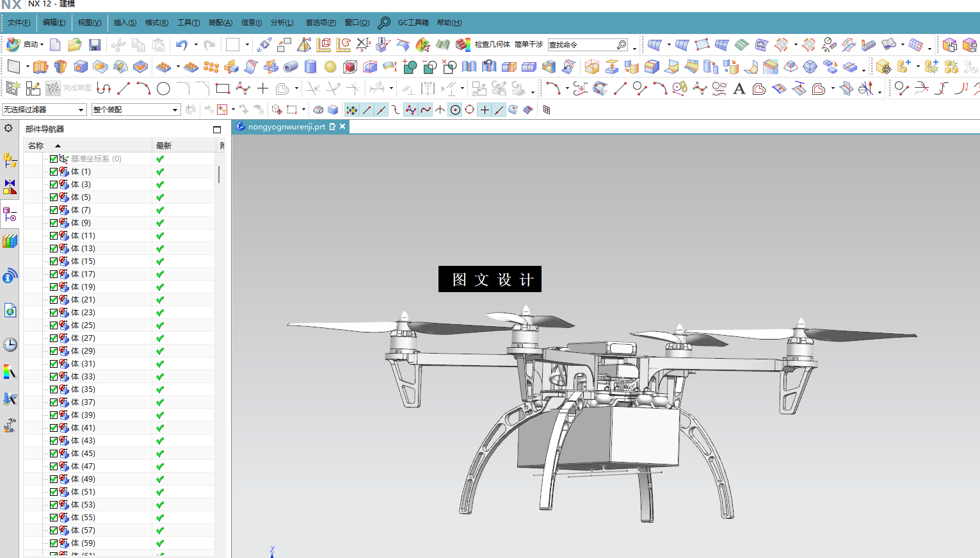Viewport: 980px width, 558px height.
Task: Open the Assembly Navigator sidebar tab
Action: 10,160
